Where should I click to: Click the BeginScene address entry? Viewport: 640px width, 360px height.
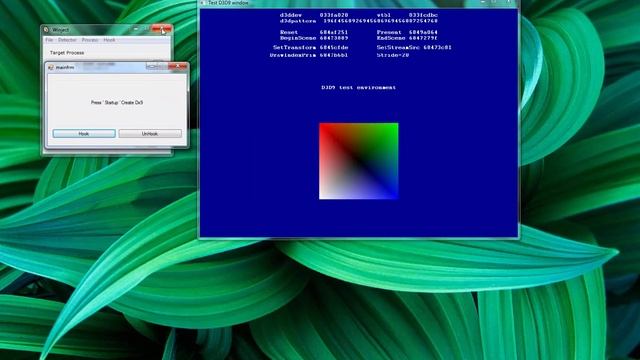(x=314, y=38)
